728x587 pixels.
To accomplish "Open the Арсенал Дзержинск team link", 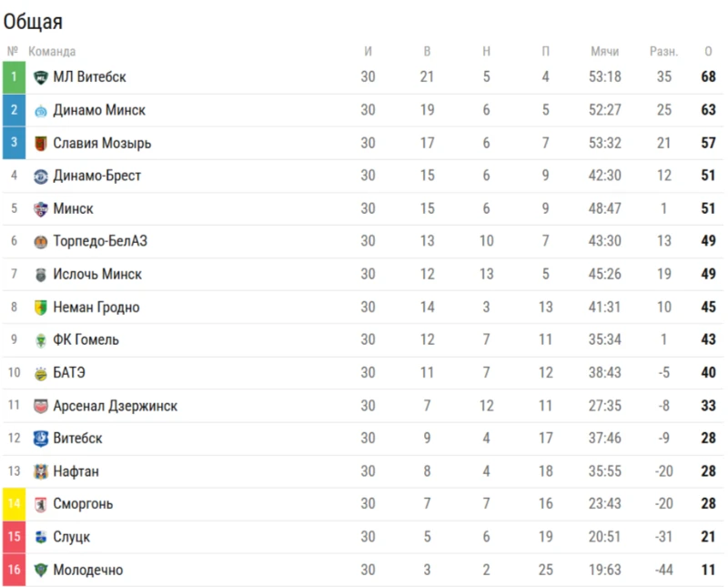I will click(116, 406).
